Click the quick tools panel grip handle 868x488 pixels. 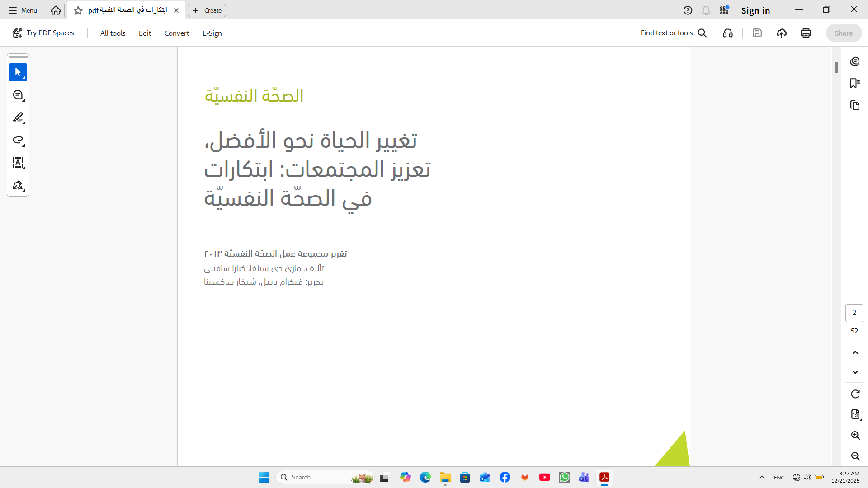click(18, 57)
